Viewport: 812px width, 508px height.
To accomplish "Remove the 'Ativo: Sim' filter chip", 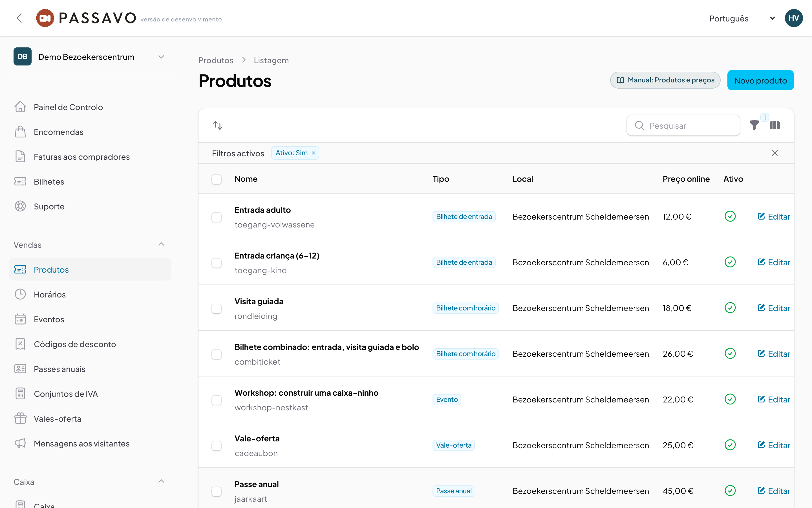I will point(314,153).
